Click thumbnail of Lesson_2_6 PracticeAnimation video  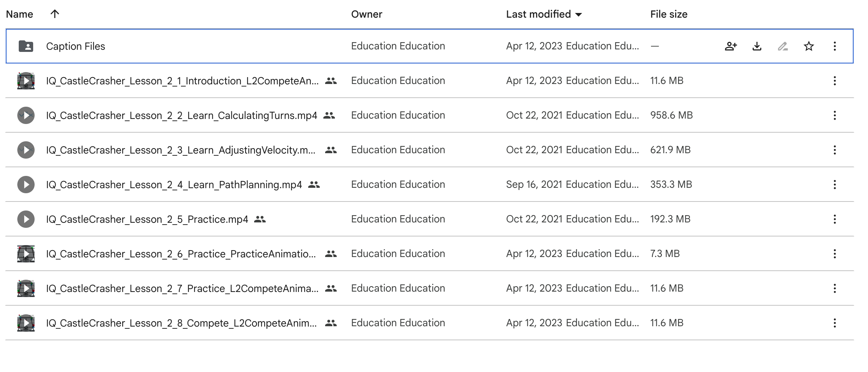(26, 254)
